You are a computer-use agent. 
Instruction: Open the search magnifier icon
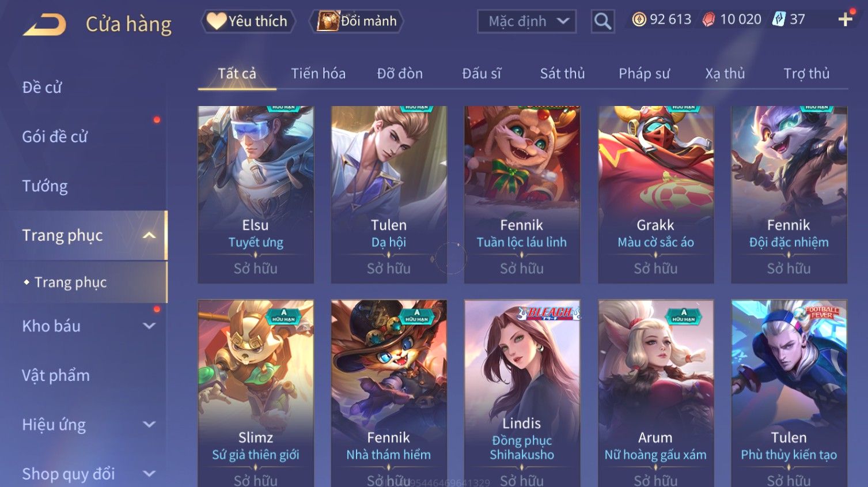click(x=602, y=21)
